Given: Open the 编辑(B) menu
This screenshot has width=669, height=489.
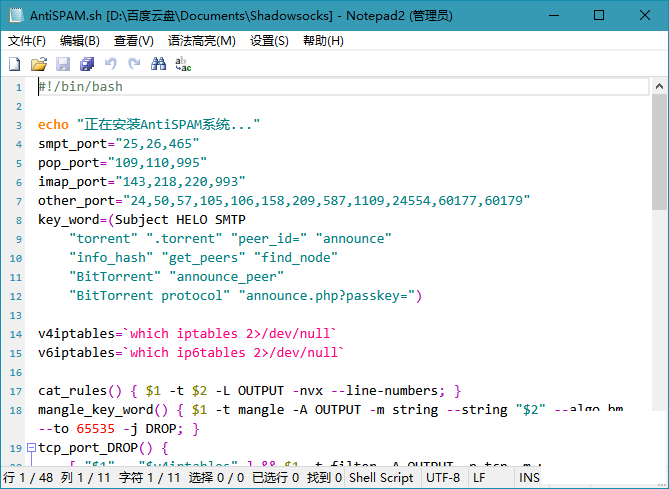Looking at the screenshot, I should click(80, 41).
